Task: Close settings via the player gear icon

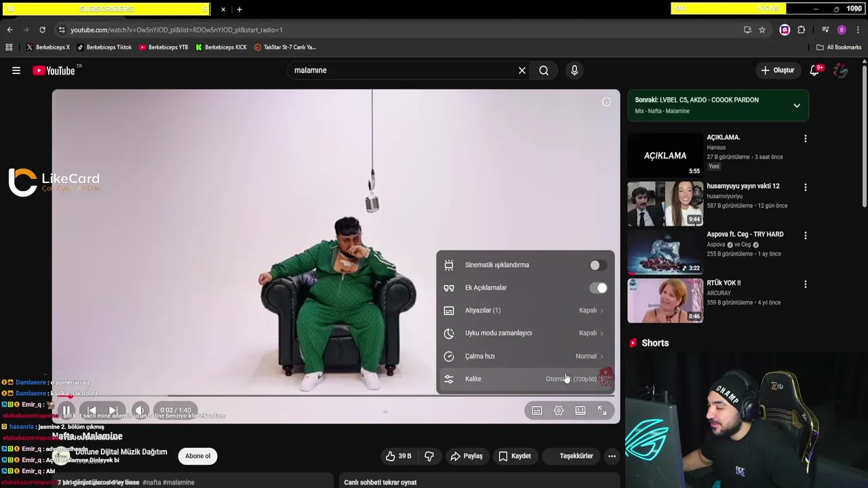Action: pyautogui.click(x=559, y=411)
